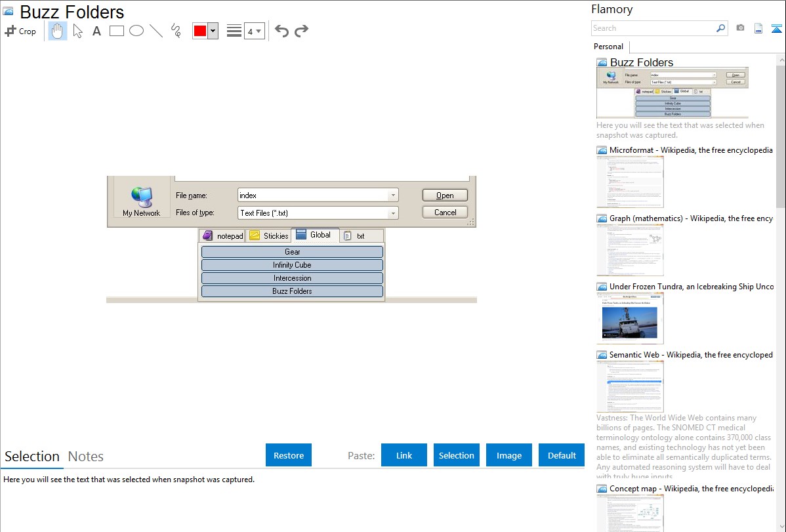Click the Default paste button
Viewport: 786px width, 532px height.
tap(562, 455)
